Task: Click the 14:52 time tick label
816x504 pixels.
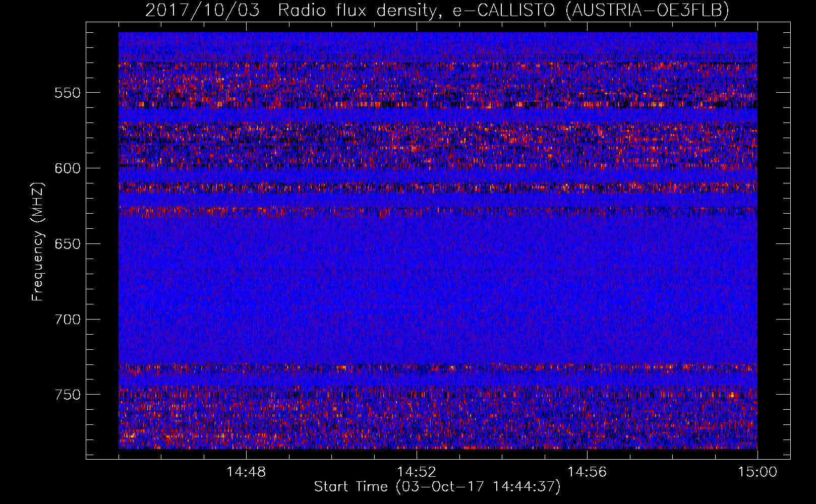Action: pyautogui.click(x=417, y=472)
